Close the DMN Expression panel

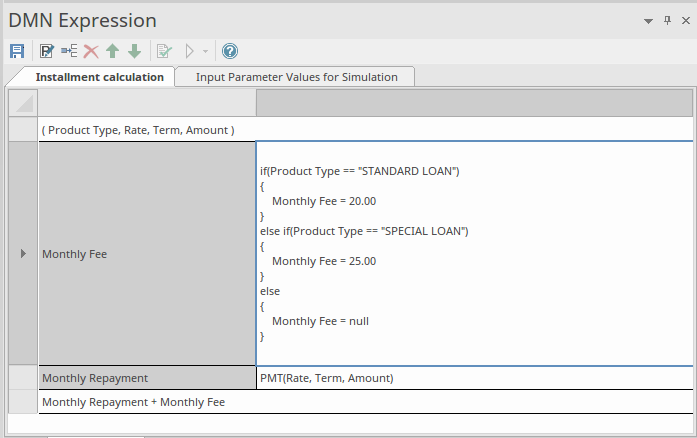click(x=684, y=21)
